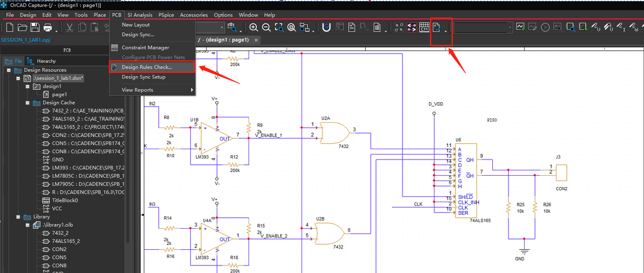Click the Design Rules Check toolbar icon

click(437, 28)
